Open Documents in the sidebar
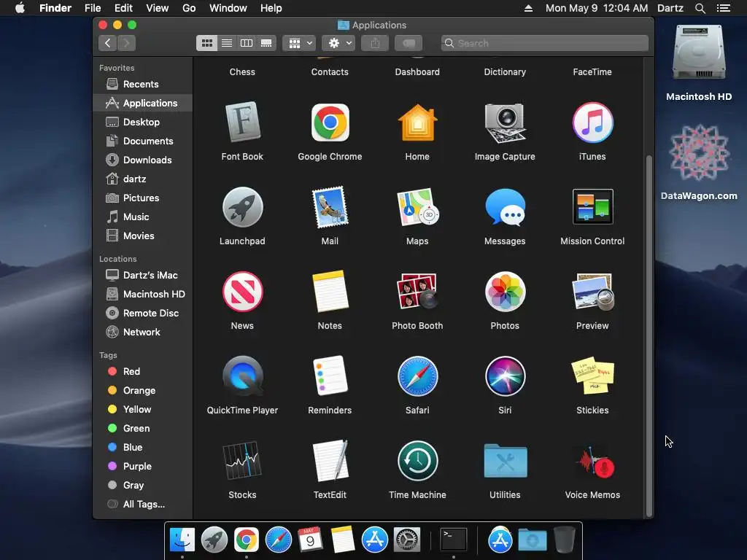Viewport: 747px width, 560px height. tap(143, 141)
